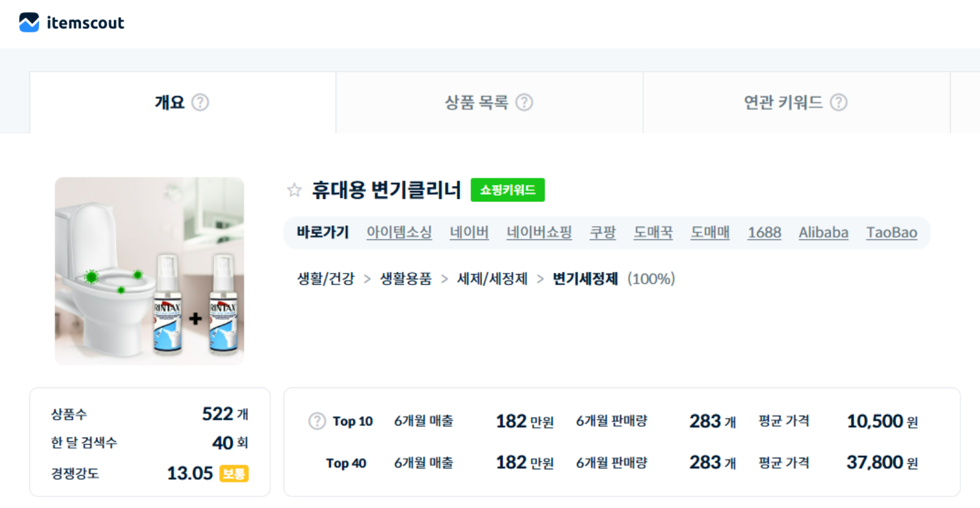The image size is (980, 508).
Task: Click the itemscout logo icon
Action: [28, 22]
